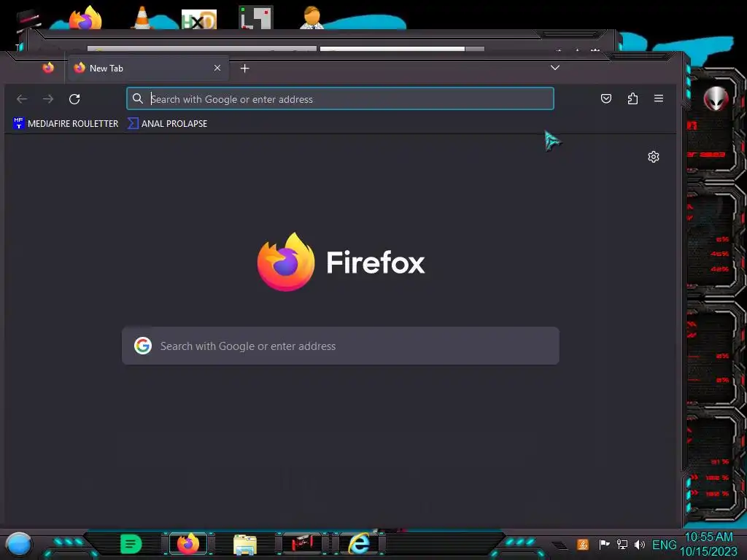
Task: Click the network tray icon
Action: (x=622, y=544)
